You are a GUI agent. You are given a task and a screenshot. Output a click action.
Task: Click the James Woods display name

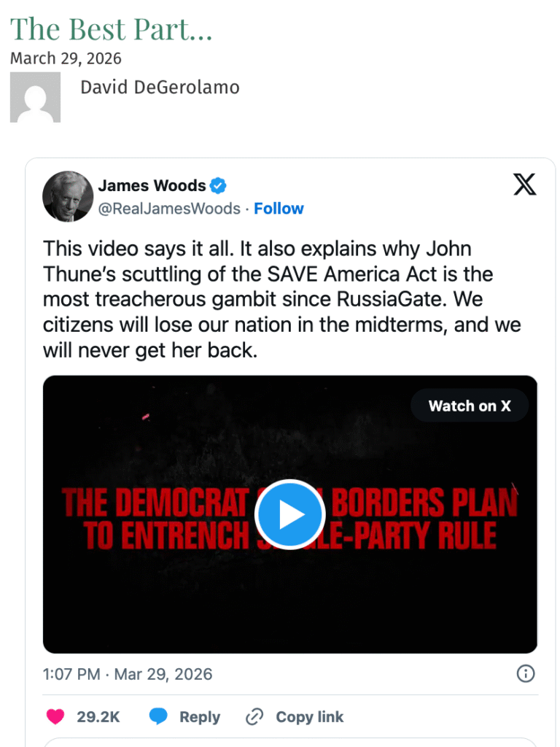(152, 185)
